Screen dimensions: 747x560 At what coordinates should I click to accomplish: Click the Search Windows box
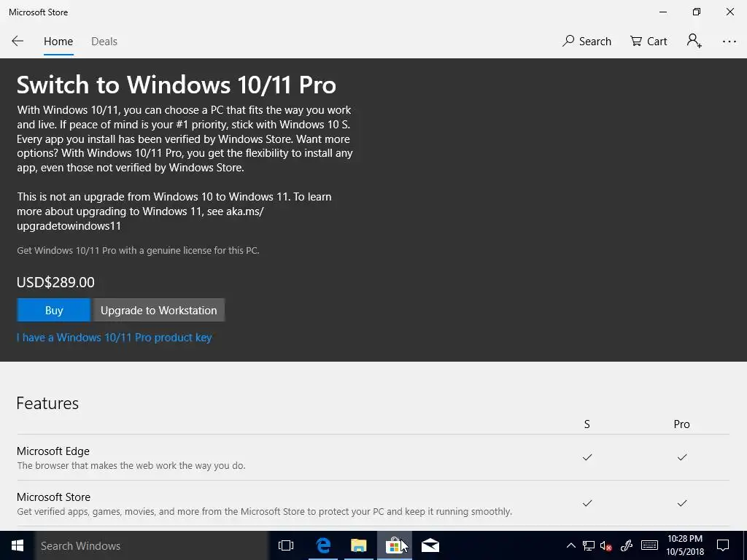(x=152, y=545)
